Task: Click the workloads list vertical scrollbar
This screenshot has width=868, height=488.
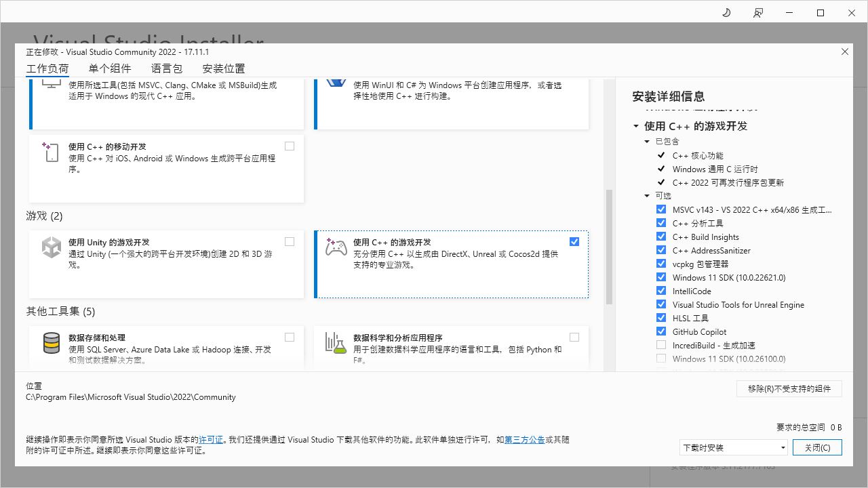Action: coord(609,247)
